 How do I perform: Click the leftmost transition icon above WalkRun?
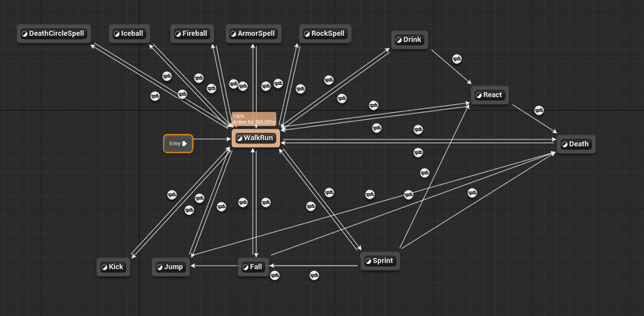[155, 96]
